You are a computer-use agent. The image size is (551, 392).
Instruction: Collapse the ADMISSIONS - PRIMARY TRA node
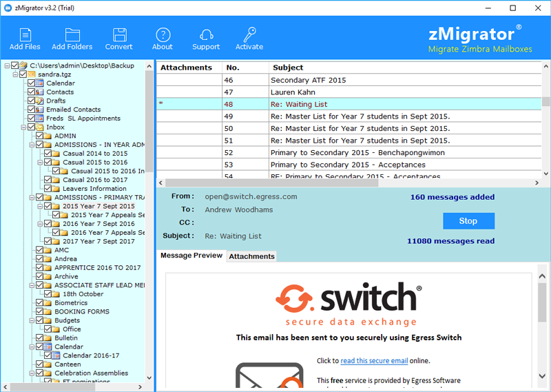coord(32,198)
